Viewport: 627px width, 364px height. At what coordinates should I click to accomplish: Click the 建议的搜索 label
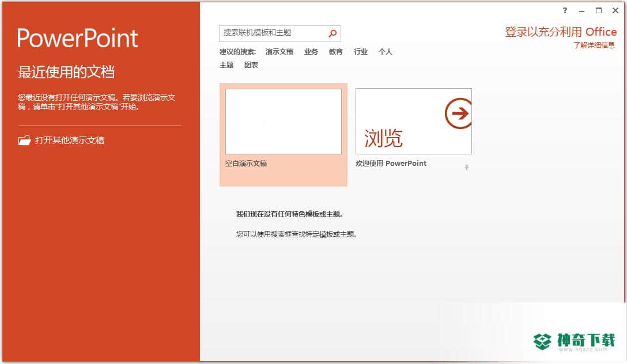[237, 51]
